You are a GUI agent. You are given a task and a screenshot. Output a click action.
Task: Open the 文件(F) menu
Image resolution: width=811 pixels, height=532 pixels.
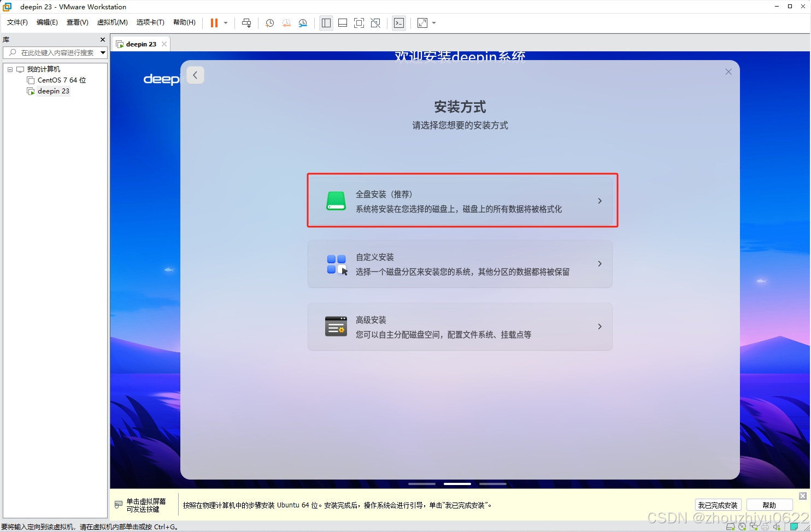17,22
